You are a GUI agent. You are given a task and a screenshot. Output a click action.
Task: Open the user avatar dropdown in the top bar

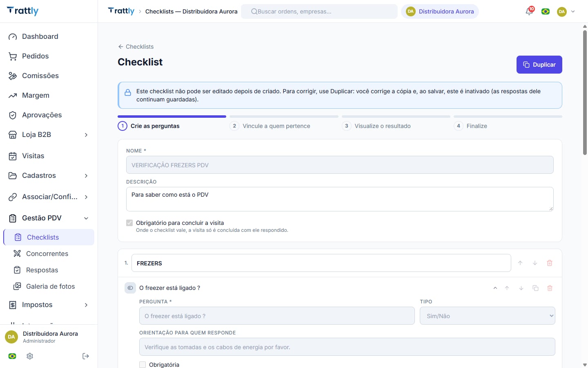[x=566, y=11]
